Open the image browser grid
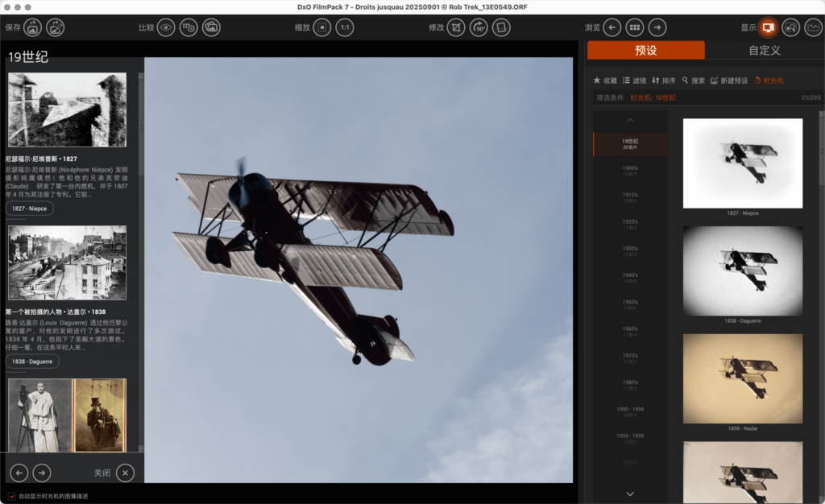Screen dimensions: 825x504 (635, 27)
